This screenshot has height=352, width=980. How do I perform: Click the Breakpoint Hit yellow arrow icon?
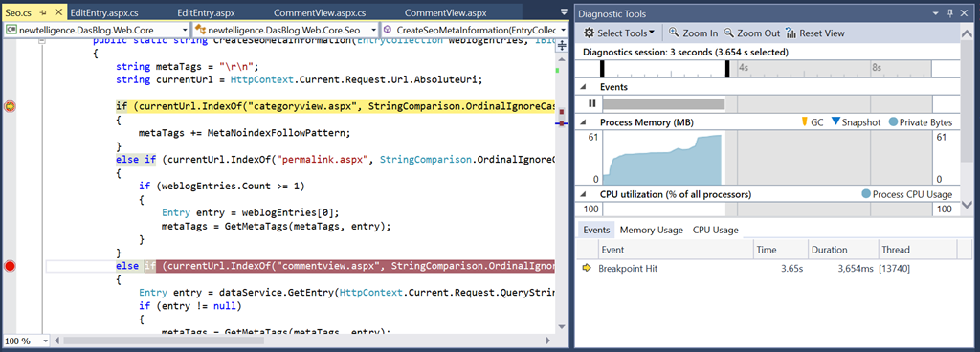(587, 269)
